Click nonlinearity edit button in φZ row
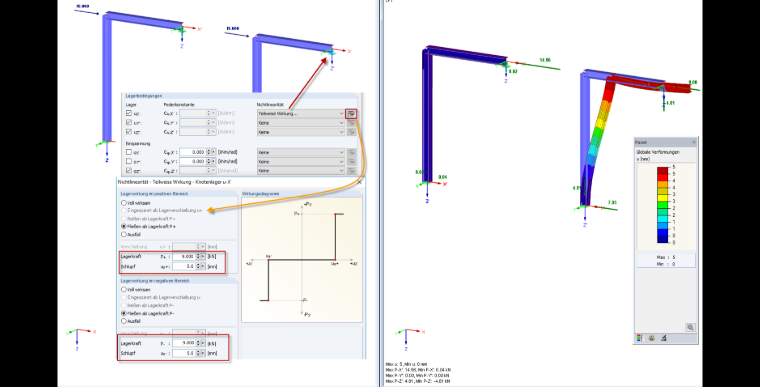The width and height of the screenshot is (760, 387). (351, 171)
